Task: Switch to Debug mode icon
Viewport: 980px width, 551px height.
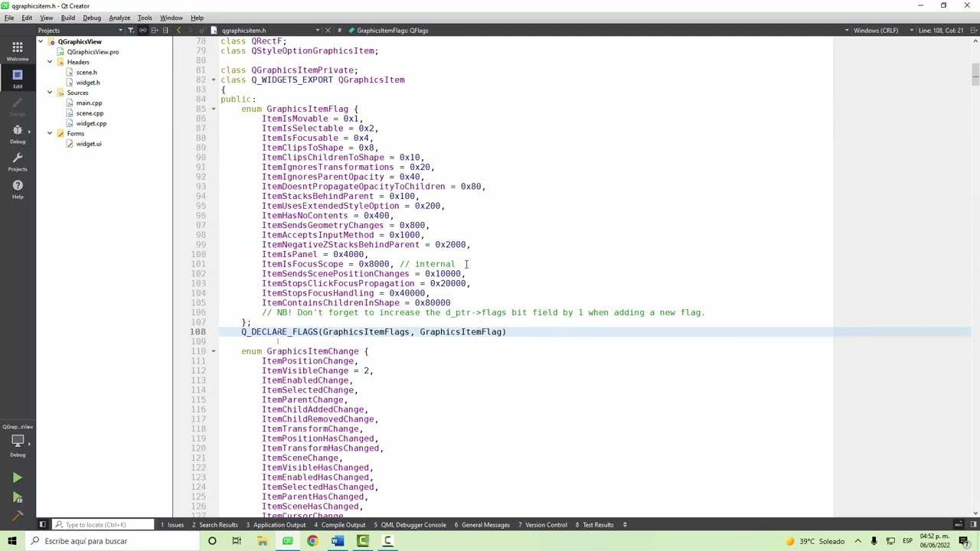Action: click(17, 133)
